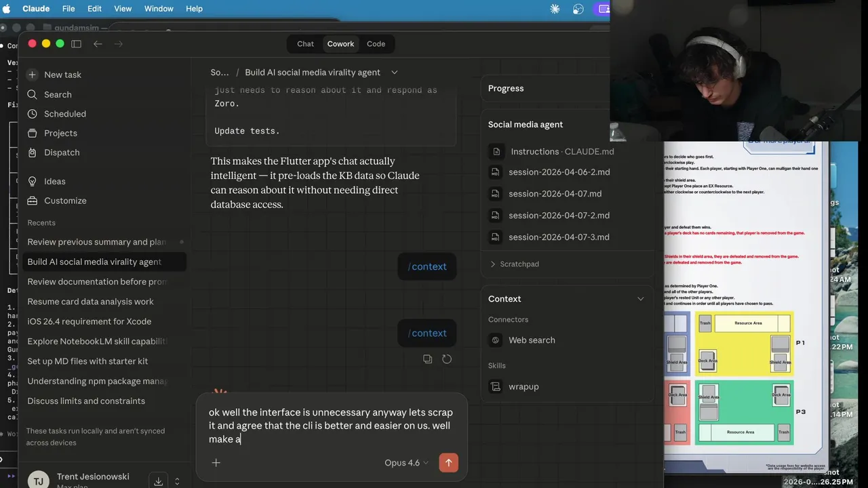This screenshot has height=488, width=868.
Task: Open session-2026-04-07.md file
Action: [555, 194]
